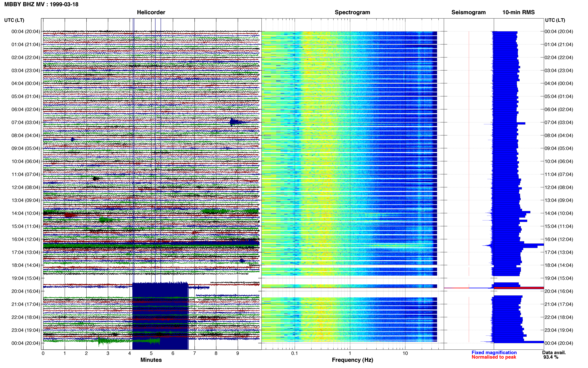Click right-side time label 00:04 (20:04) at bottom
588x368 pixels.
559,343
